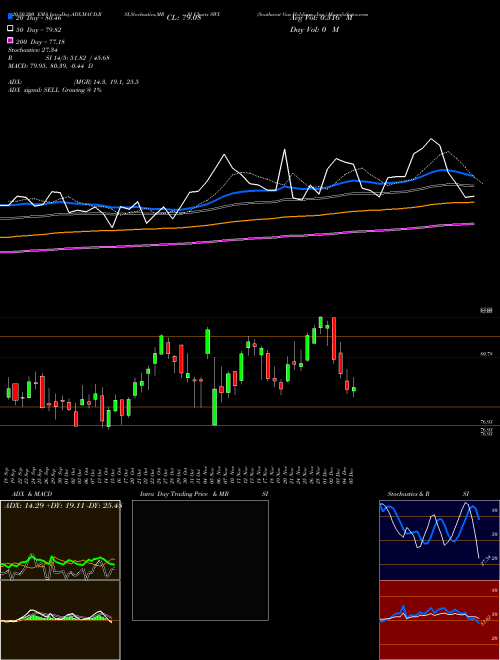Viewport: 500px width, 660px height.
Task: Click the 80.78 price axis label
Action: (x=486, y=354)
